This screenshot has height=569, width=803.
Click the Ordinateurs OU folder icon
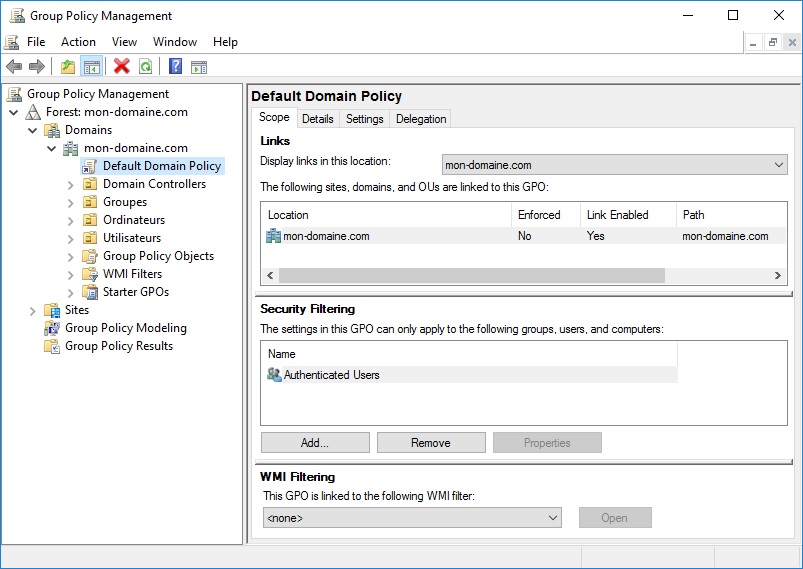90,220
